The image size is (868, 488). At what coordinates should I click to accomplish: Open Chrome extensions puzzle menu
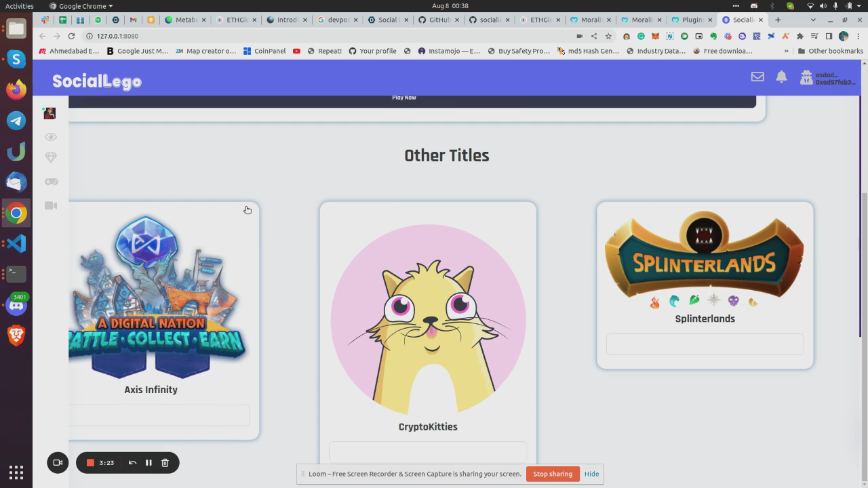[x=800, y=36]
